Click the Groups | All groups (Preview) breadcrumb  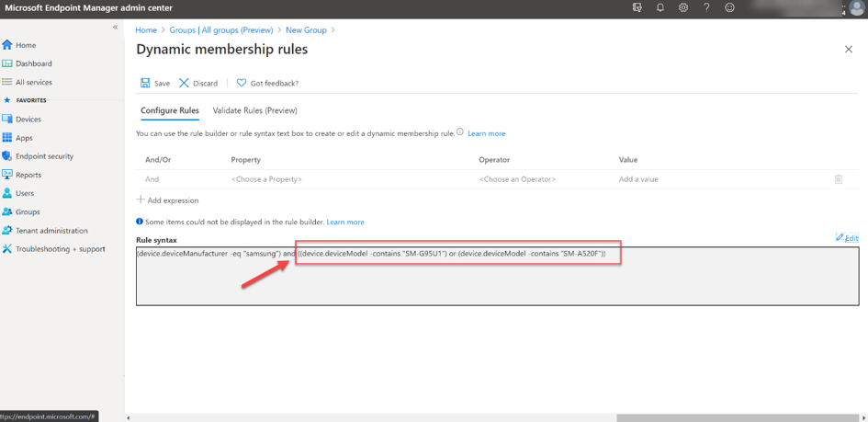[221, 30]
